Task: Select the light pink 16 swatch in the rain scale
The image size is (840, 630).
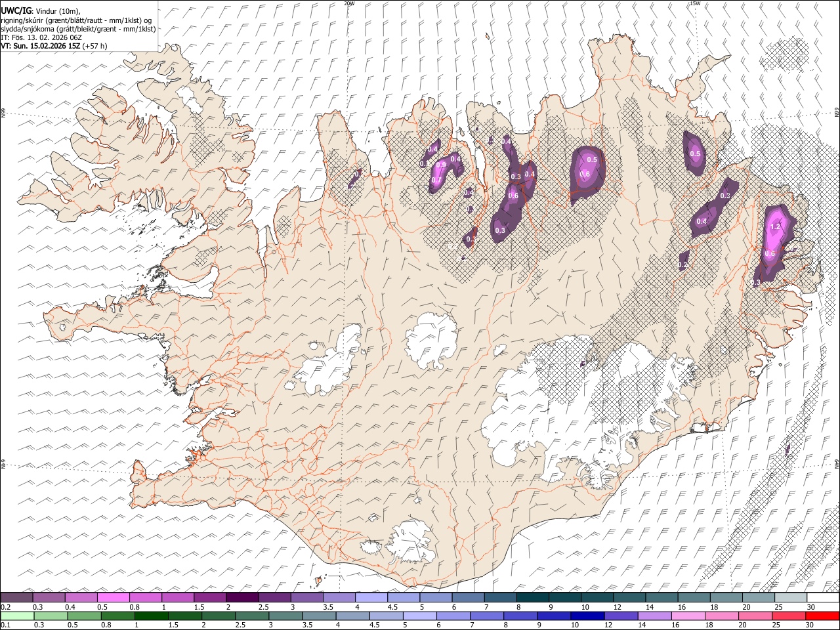Action: coord(688,616)
